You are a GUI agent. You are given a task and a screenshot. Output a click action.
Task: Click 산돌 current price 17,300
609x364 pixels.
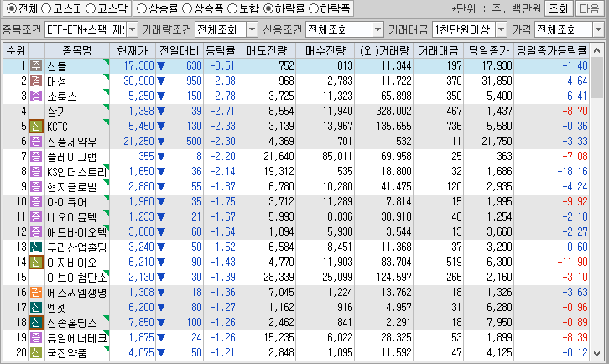(x=138, y=65)
